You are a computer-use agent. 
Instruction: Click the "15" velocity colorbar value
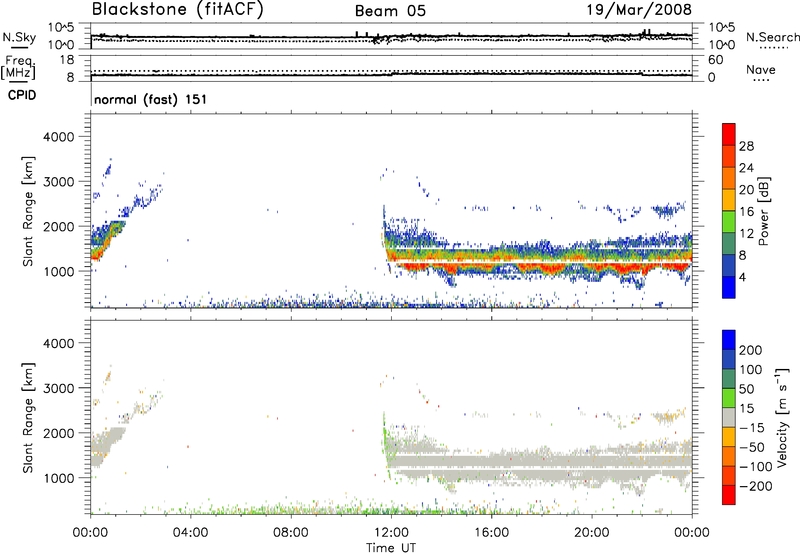point(746,409)
